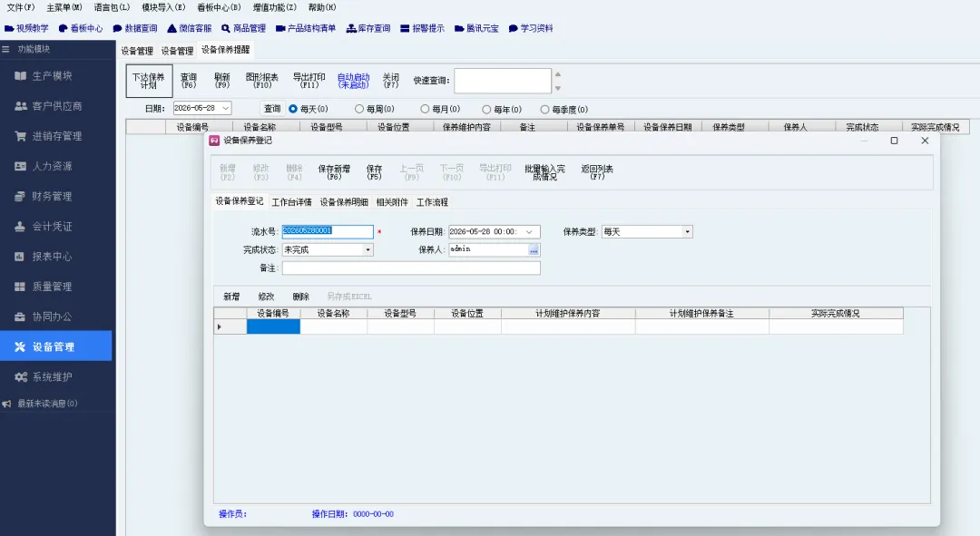Select the 进销存管理 sidebar module
The width and height of the screenshot is (980, 536).
(x=55, y=135)
